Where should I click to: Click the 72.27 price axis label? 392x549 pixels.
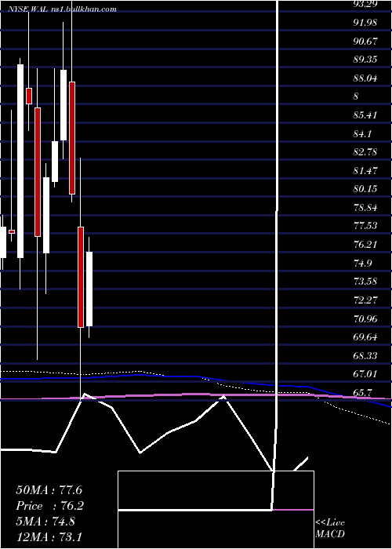[x=365, y=300]
